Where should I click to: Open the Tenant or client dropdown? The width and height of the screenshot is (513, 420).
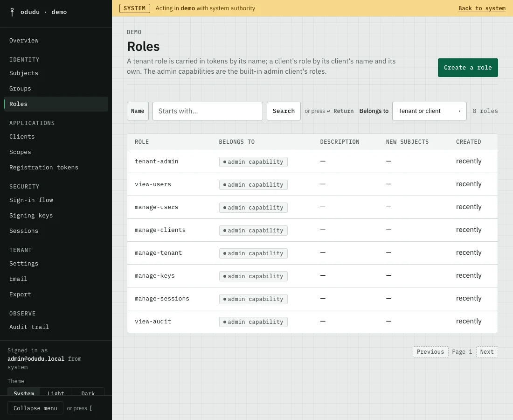pyautogui.click(x=429, y=112)
